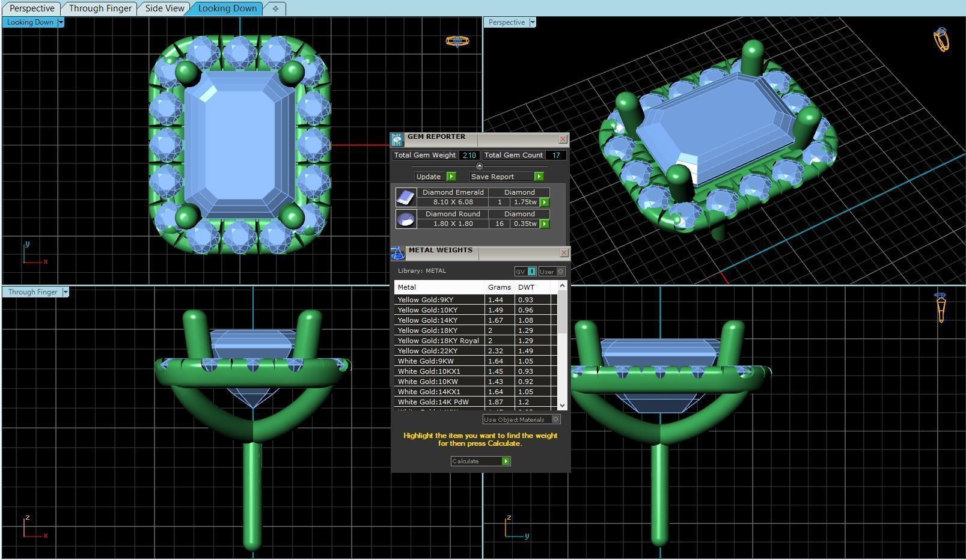
Task: Click the Looking Down viewport title label
Action: [x=30, y=22]
